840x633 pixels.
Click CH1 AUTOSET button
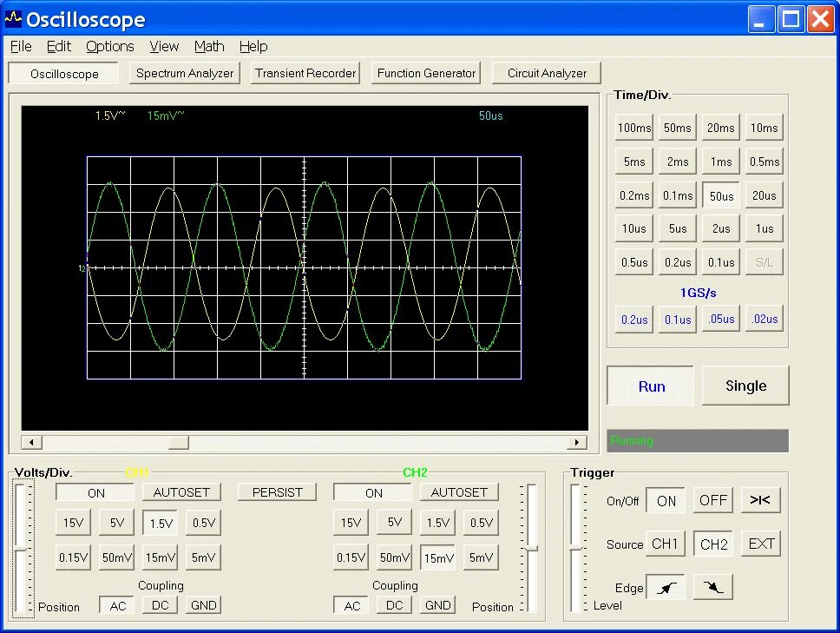tap(181, 492)
